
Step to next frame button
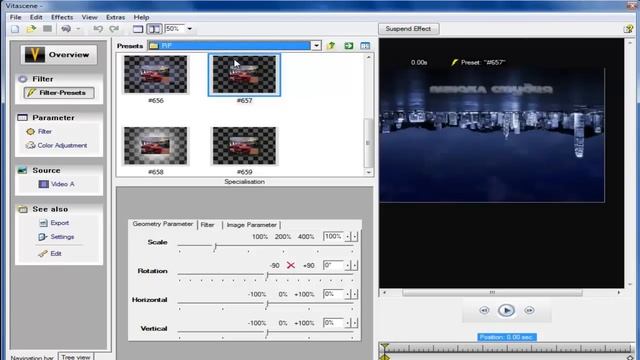coord(529,310)
